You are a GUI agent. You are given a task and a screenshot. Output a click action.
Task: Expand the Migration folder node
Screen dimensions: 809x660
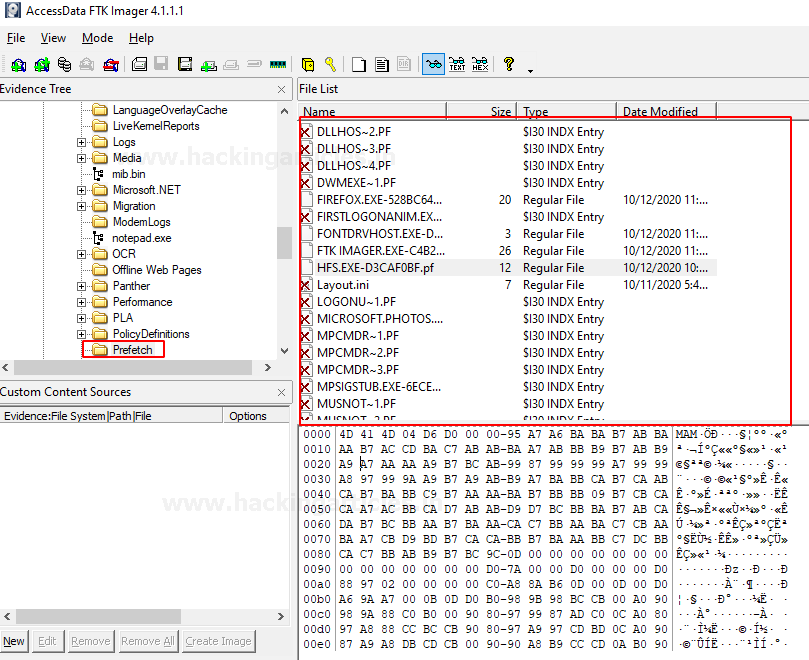point(82,206)
